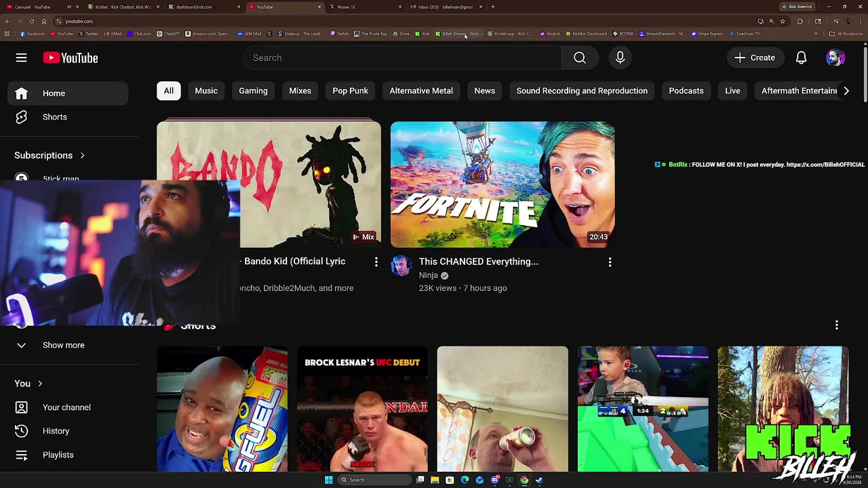The image size is (868, 488).
Task: Click the Ninja channel avatar
Action: [x=401, y=266]
